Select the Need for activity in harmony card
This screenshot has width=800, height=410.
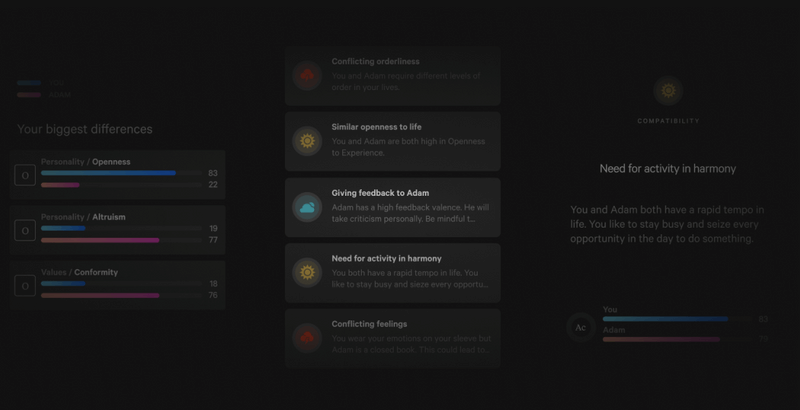coord(393,273)
